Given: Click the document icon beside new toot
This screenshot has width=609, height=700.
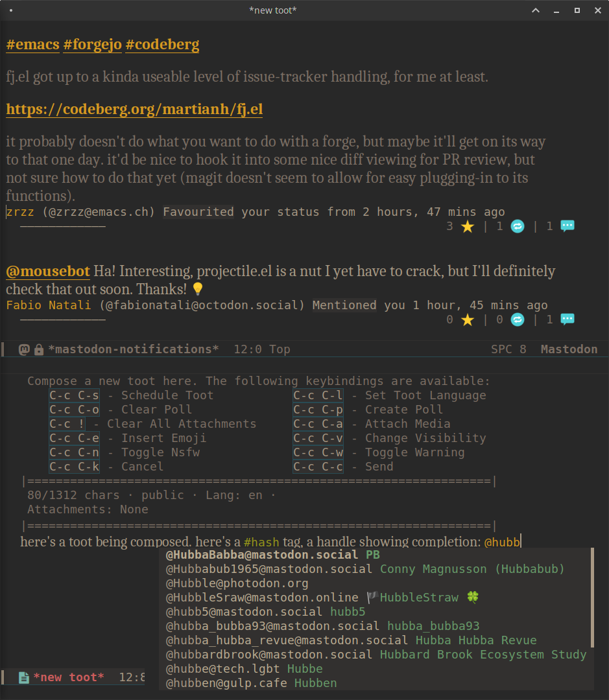Looking at the screenshot, I should click(24, 677).
